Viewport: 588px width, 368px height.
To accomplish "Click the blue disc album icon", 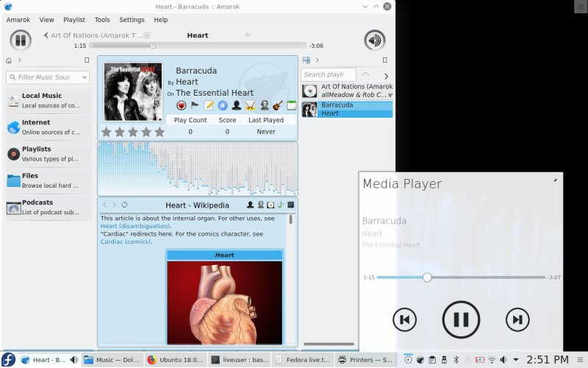I will 223,105.
